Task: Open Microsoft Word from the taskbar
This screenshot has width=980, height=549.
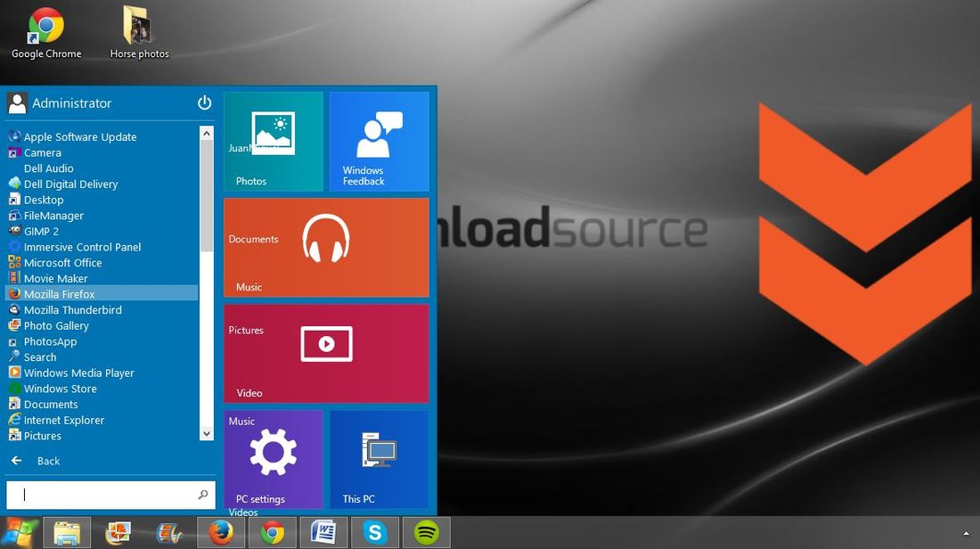Action: [323, 533]
